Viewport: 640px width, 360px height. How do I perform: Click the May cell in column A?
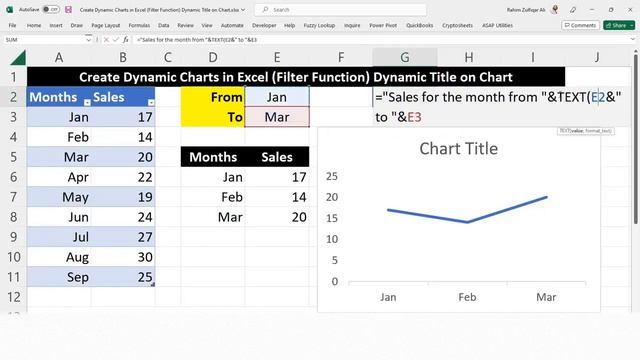[59, 197]
